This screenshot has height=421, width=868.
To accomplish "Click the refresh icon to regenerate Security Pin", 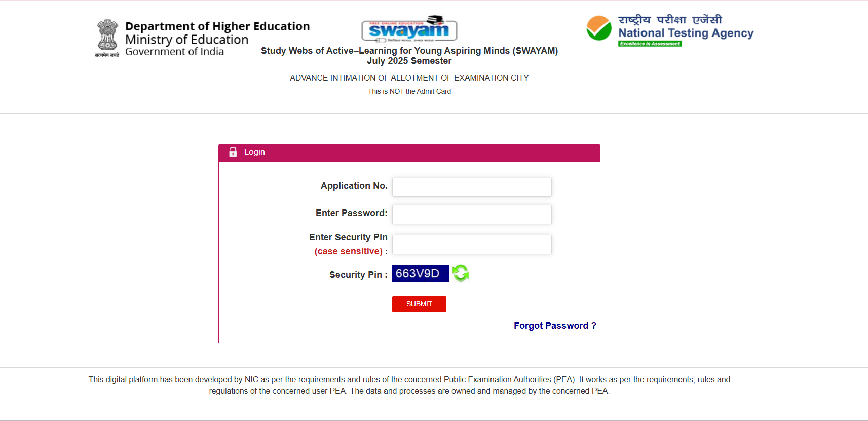I will tap(461, 273).
